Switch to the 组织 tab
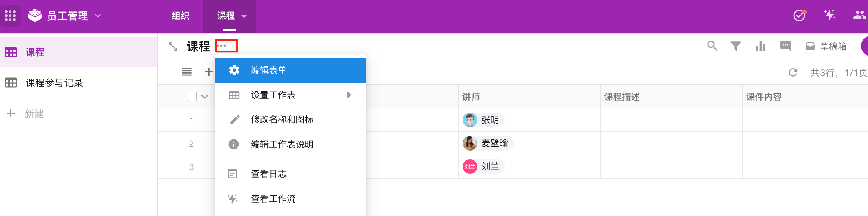The height and width of the screenshot is (216, 868). [x=180, y=16]
